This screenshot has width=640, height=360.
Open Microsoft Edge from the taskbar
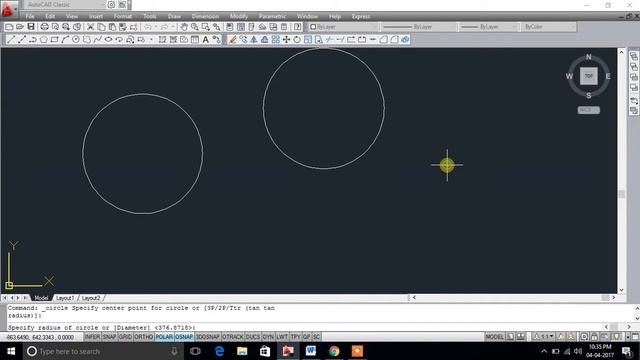(219, 351)
